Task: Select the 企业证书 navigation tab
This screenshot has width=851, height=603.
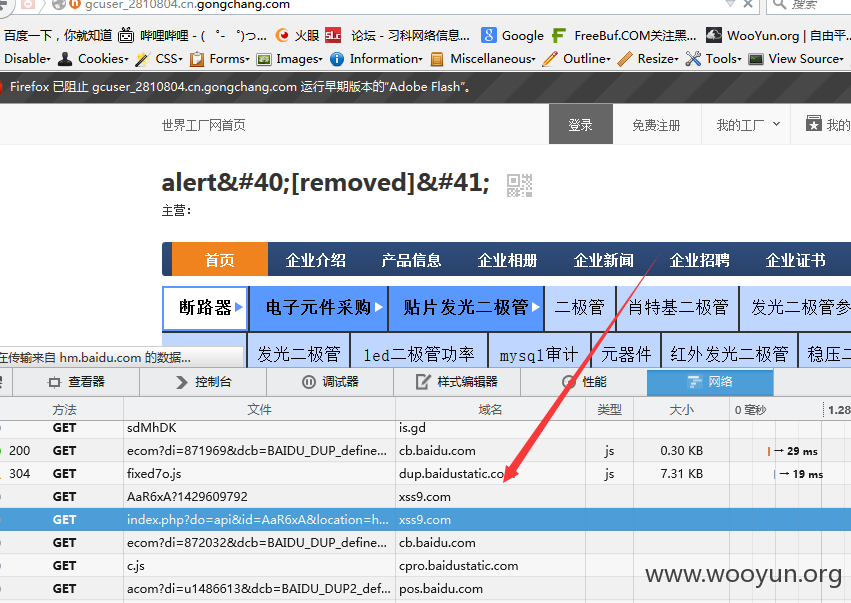Action: pos(796,259)
